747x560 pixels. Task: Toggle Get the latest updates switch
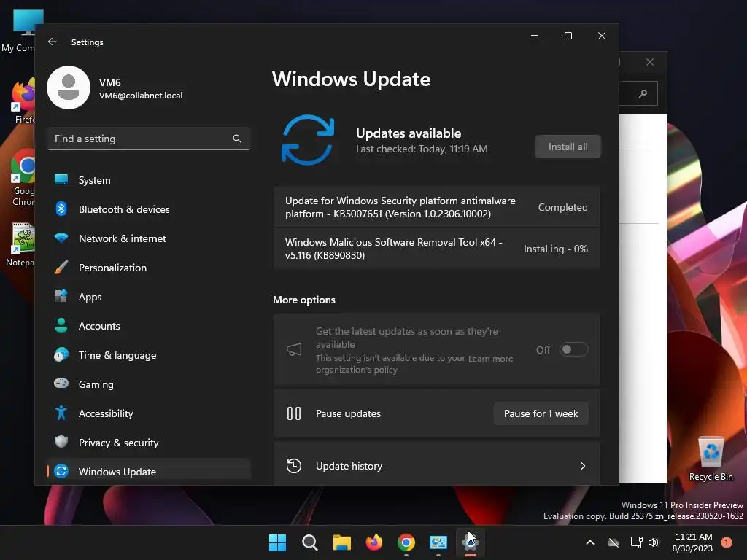click(573, 349)
